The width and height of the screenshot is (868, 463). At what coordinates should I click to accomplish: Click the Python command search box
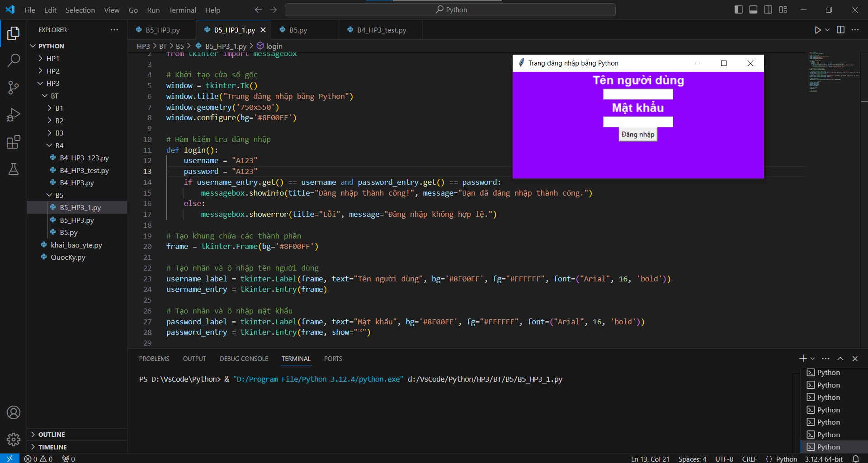pyautogui.click(x=450, y=9)
